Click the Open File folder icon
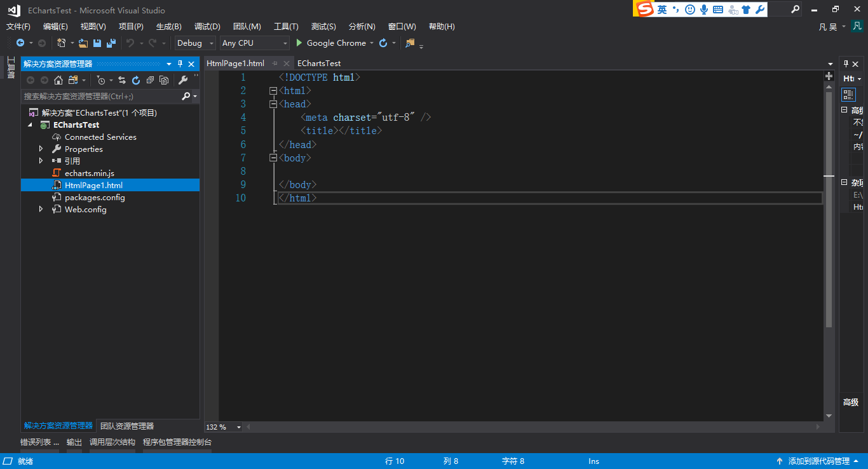Screen dimensions: 868x469 pos(83,43)
